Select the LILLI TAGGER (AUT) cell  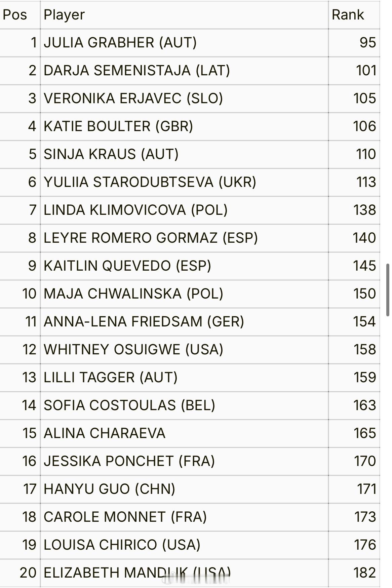pyautogui.click(x=184, y=378)
